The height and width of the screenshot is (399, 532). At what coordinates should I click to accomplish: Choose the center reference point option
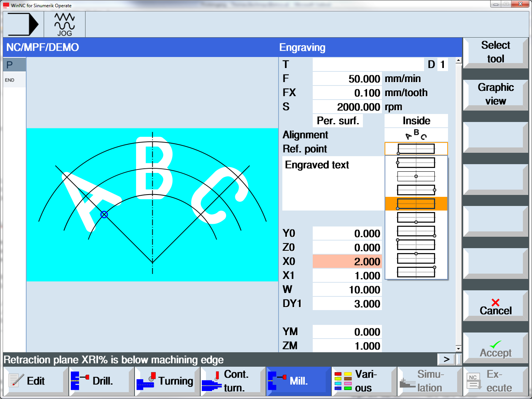[x=416, y=176]
